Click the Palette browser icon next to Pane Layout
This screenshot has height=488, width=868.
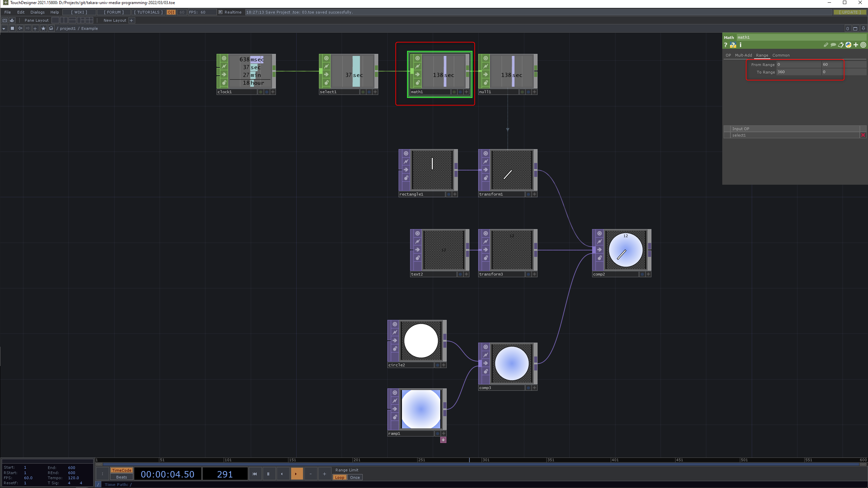12,20
